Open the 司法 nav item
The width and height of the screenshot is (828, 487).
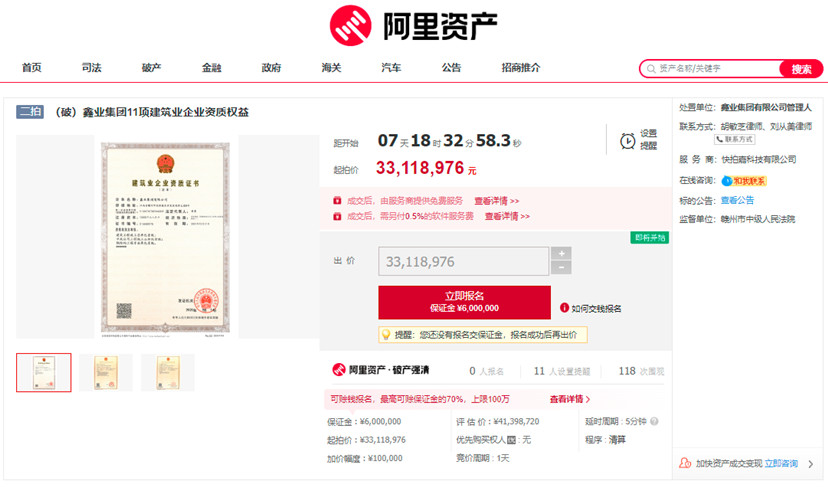pyautogui.click(x=91, y=68)
